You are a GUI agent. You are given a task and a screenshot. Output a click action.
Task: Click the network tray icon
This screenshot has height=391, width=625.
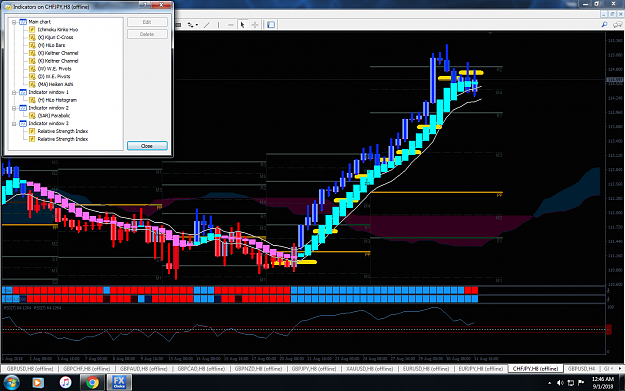pos(570,383)
